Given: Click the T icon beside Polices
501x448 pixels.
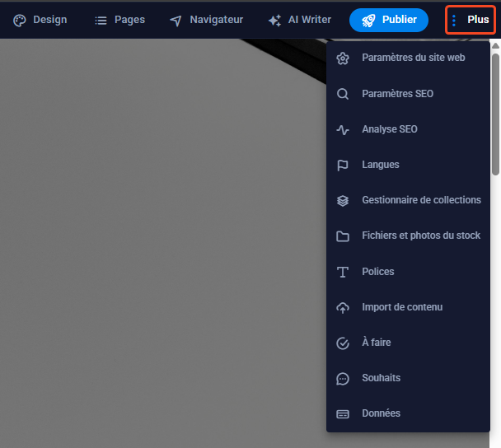Looking at the screenshot, I should pos(343,272).
